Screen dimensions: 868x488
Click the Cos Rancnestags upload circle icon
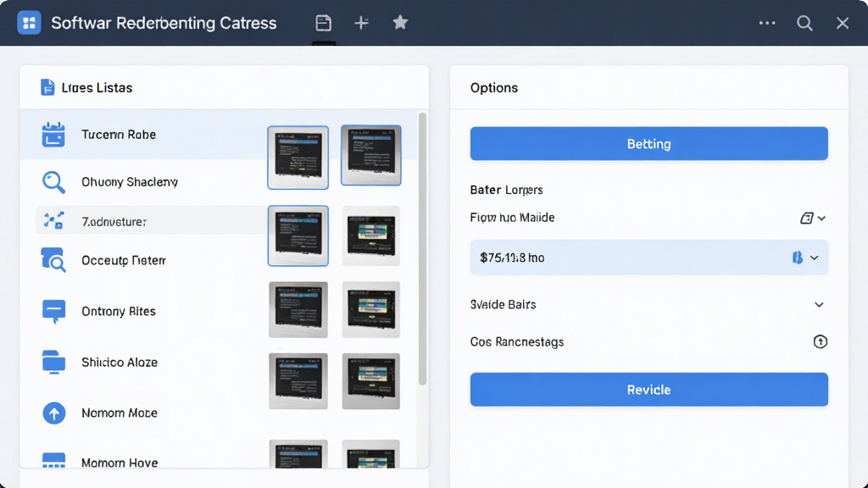click(820, 341)
